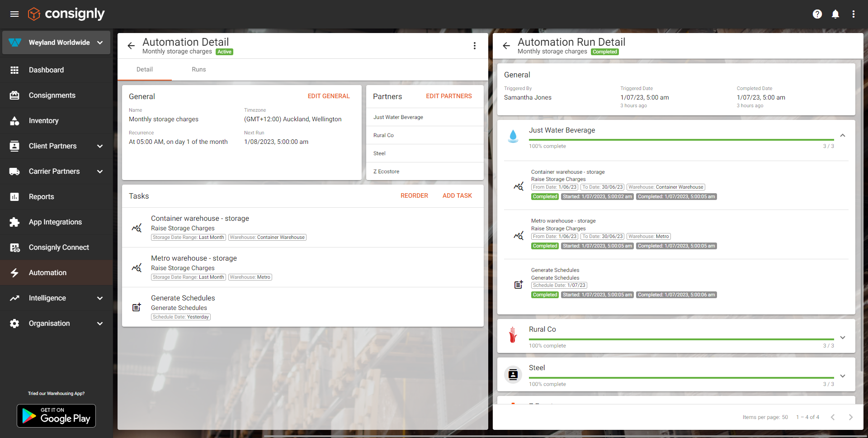Collapse the Just Water Beverage section
Screen dimensions: 868x438
click(x=842, y=136)
